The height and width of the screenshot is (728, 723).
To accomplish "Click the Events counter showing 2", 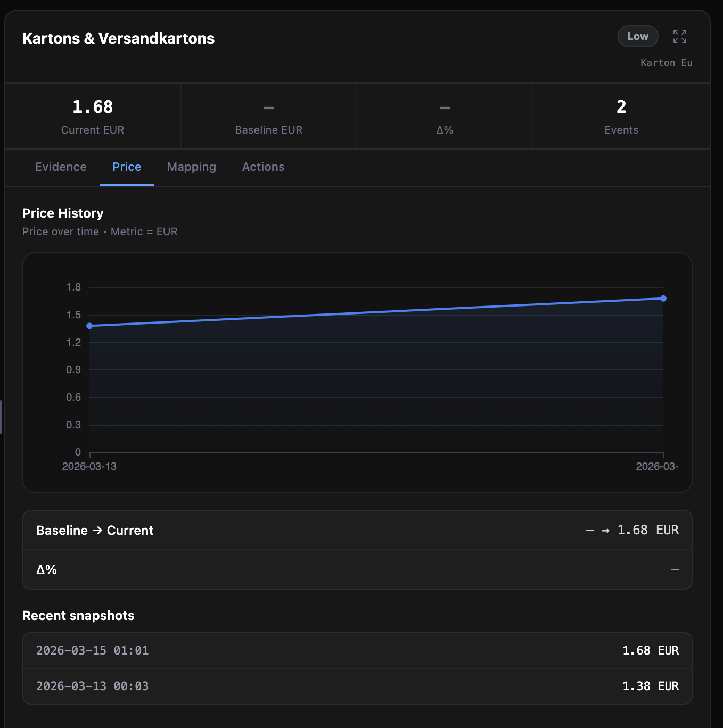I will pyautogui.click(x=621, y=116).
